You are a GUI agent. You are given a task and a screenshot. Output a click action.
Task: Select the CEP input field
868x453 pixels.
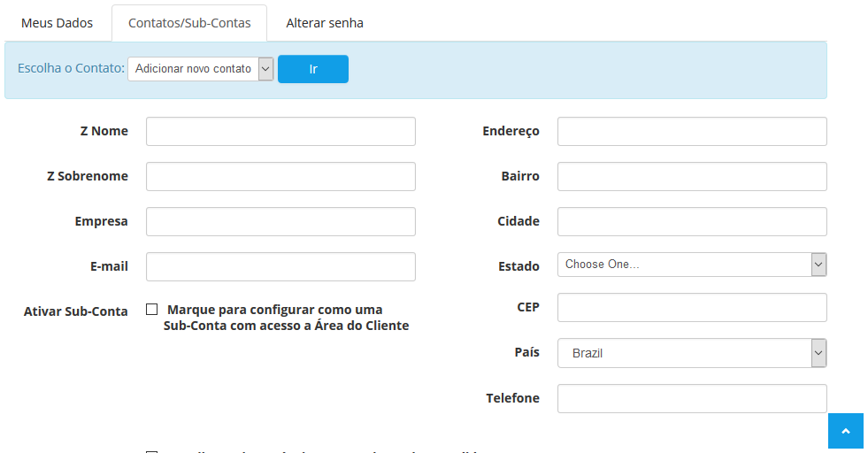(691, 308)
